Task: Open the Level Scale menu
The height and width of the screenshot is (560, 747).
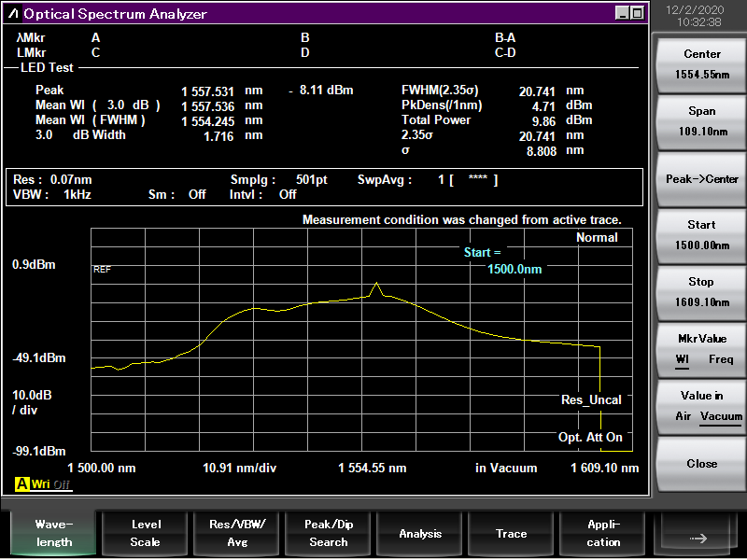Action: [145, 533]
